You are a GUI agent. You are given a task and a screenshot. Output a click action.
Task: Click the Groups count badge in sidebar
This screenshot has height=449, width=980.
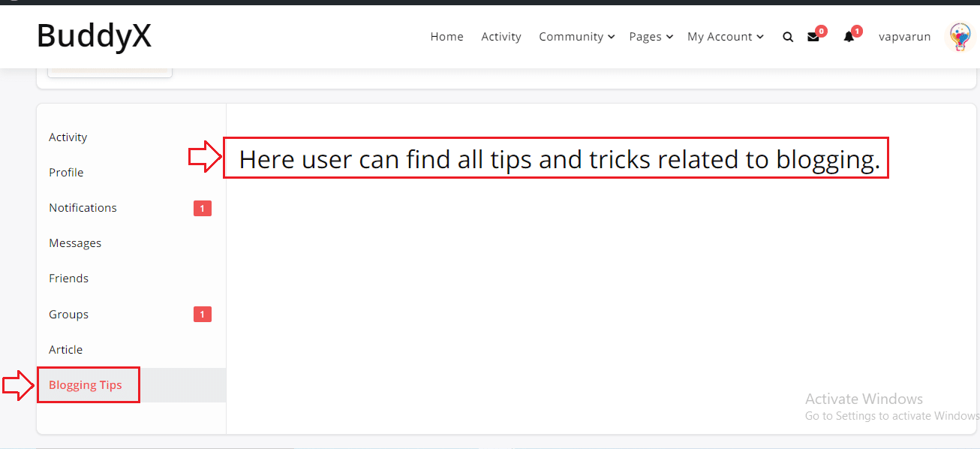[x=203, y=315]
